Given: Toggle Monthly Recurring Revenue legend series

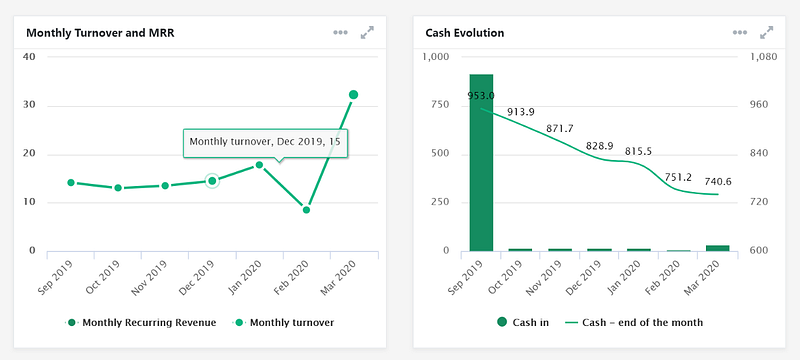Looking at the screenshot, I should coord(140,322).
